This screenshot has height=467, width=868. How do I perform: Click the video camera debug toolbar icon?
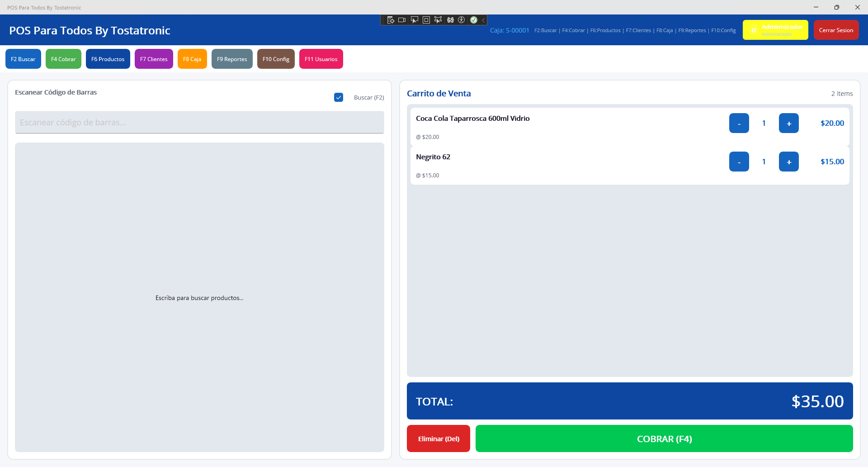(402, 20)
